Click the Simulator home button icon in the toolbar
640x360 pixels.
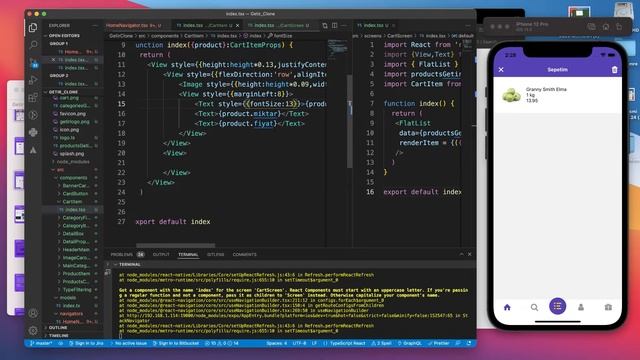pyautogui.click(x=606, y=27)
